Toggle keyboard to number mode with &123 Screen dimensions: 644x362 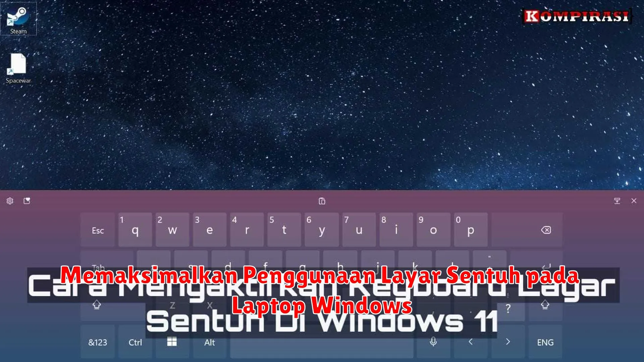pyautogui.click(x=98, y=342)
